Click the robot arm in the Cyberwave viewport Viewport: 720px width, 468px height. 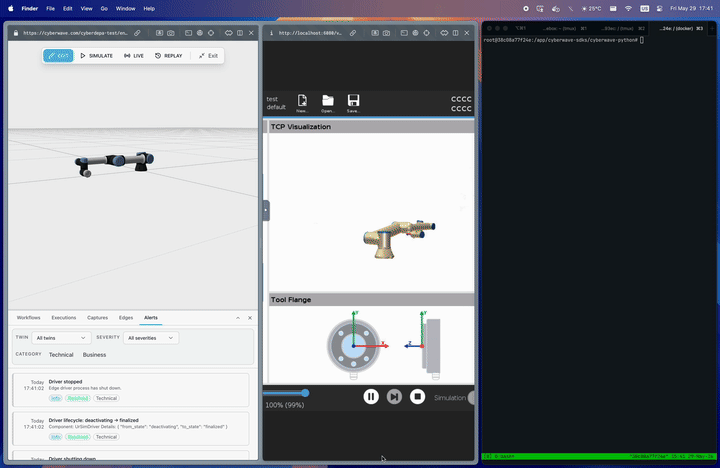coord(114,164)
